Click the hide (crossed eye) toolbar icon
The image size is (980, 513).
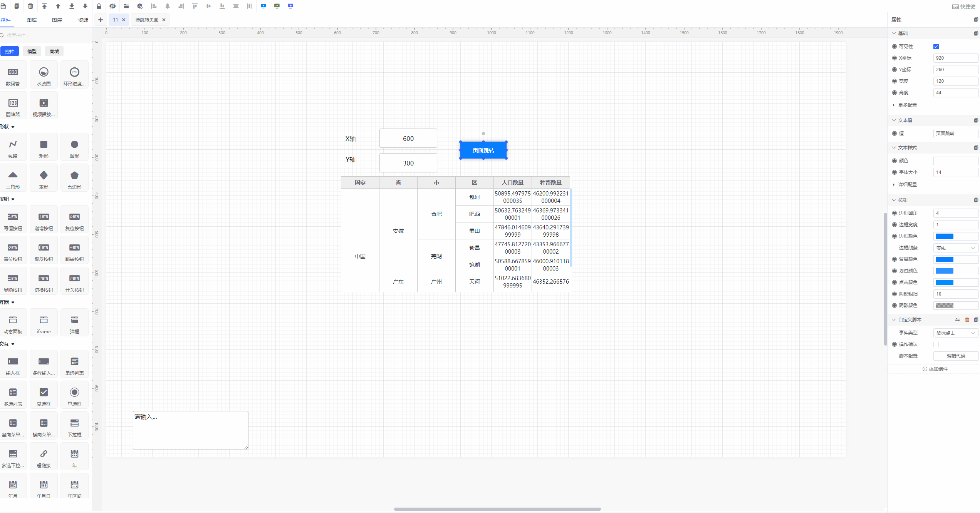click(x=112, y=6)
